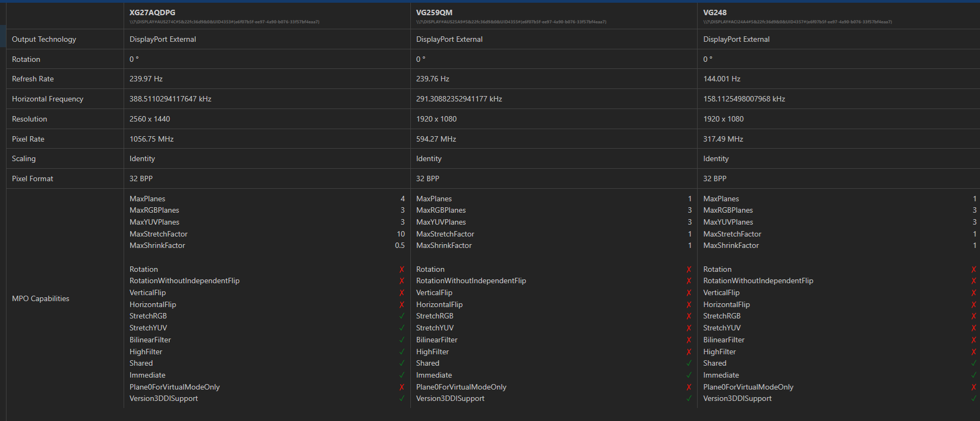The image size is (980, 421).
Task: Click the Version3DDISupport label under VG248
Action: click(737, 398)
